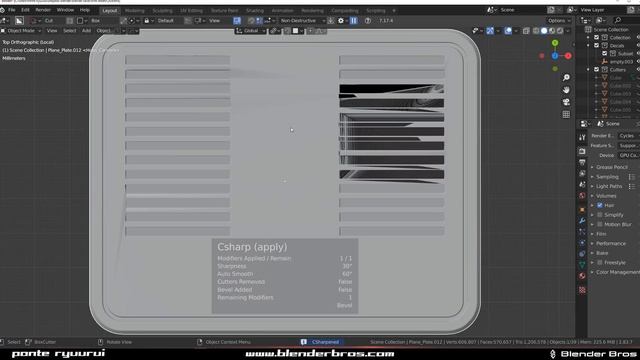
Task: Toggle show gizmo icon in viewport header
Action: (x=490, y=31)
